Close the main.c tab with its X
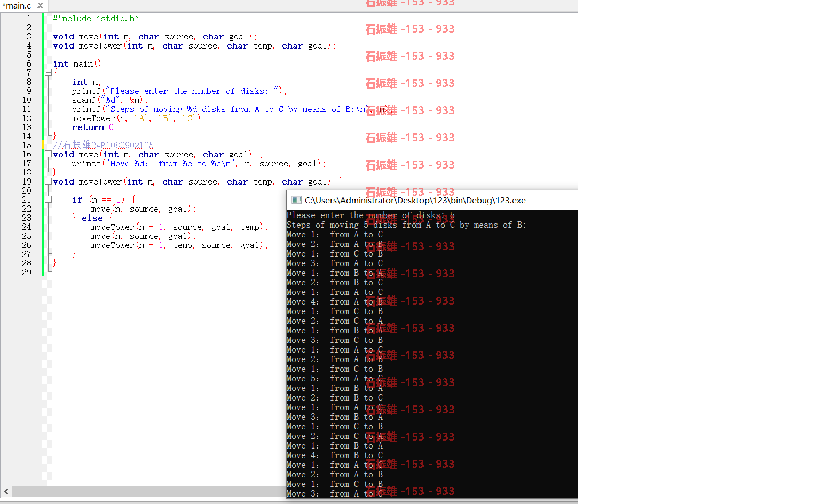820x504 pixels. pos(40,5)
